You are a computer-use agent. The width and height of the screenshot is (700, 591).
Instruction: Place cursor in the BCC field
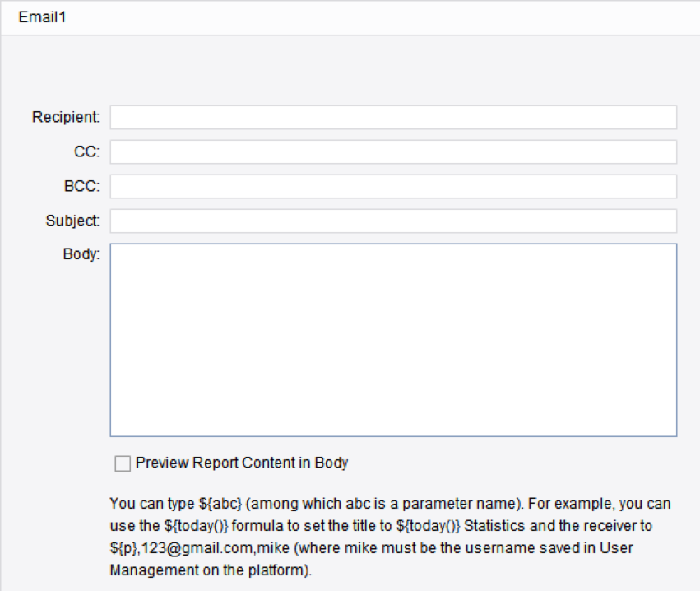393,186
